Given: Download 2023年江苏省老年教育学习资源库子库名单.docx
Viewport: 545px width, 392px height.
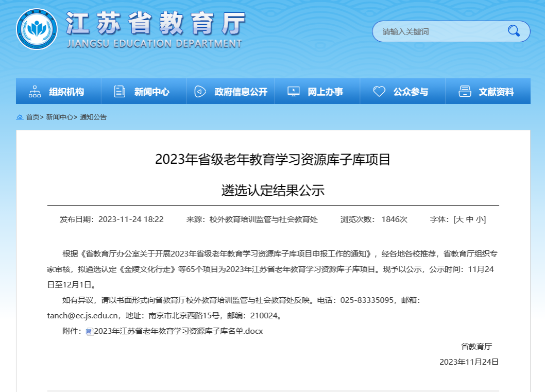Looking at the screenshot, I should (178, 331).
